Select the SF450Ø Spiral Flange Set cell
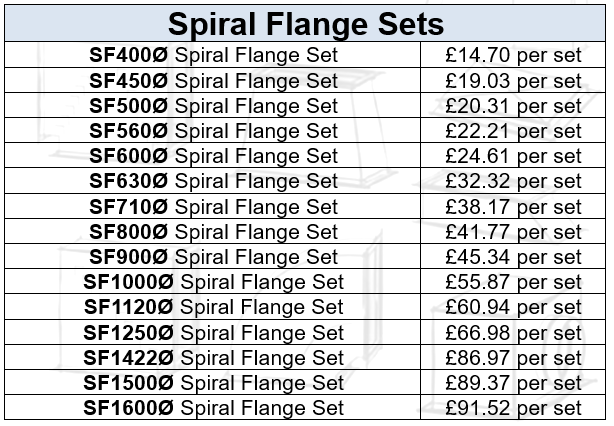 (213, 80)
